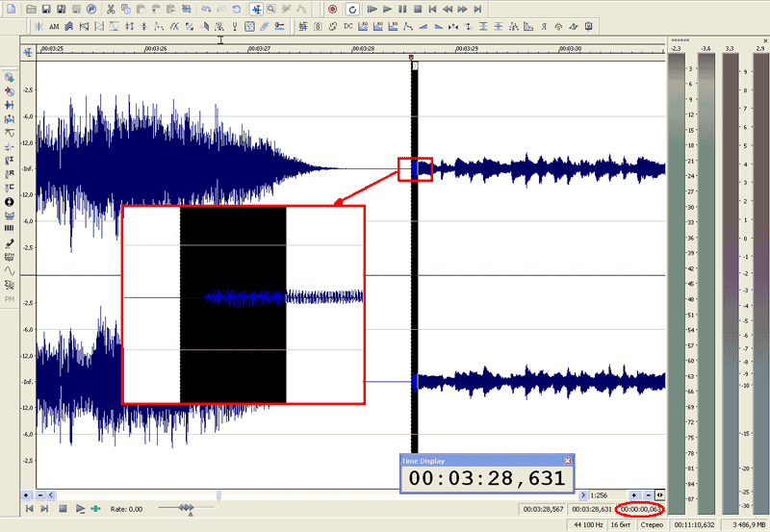The width and height of the screenshot is (770, 532).
Task: Click the 16 bit depth status field
Action: (x=620, y=525)
